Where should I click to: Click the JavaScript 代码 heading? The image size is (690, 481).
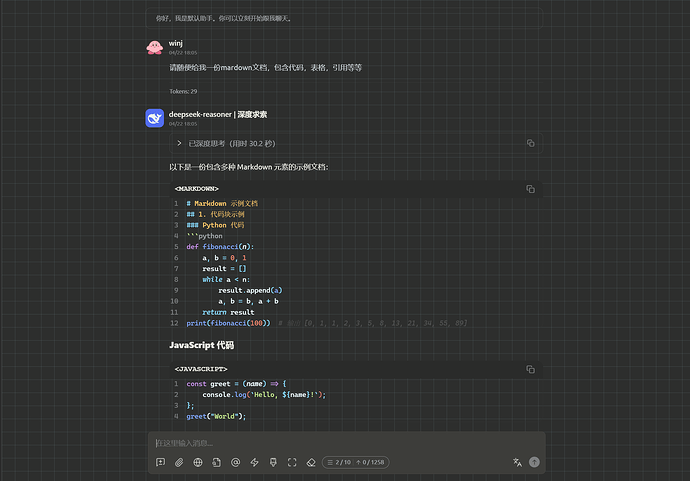click(x=202, y=345)
